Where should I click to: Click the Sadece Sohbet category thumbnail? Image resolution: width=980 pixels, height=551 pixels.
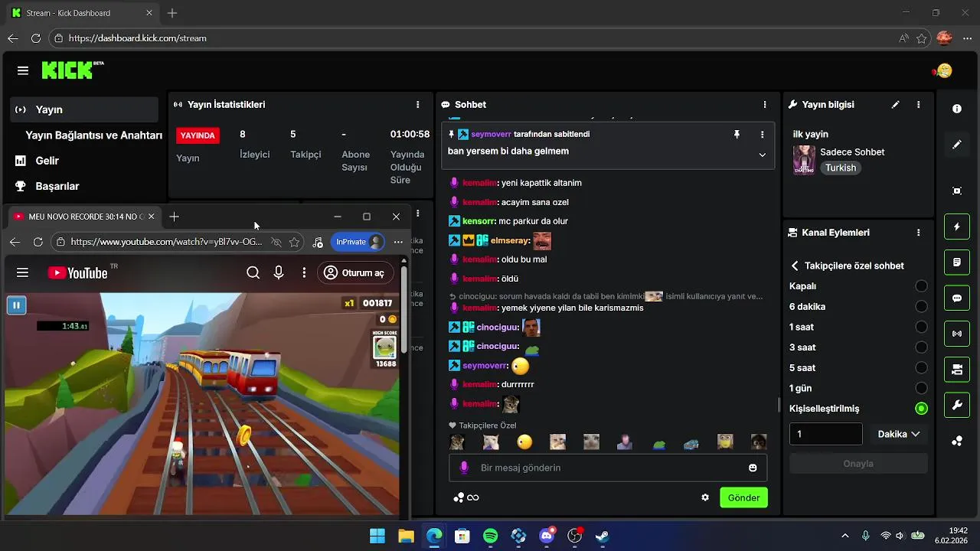(804, 160)
